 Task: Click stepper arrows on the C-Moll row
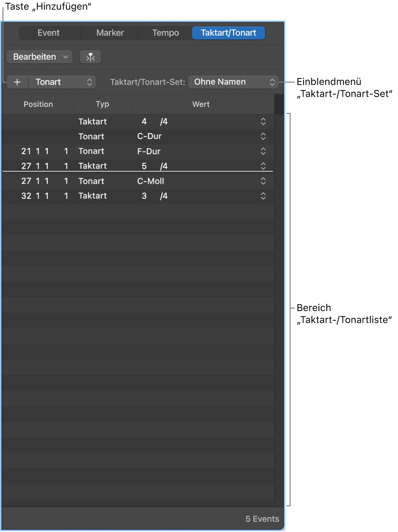(x=263, y=181)
